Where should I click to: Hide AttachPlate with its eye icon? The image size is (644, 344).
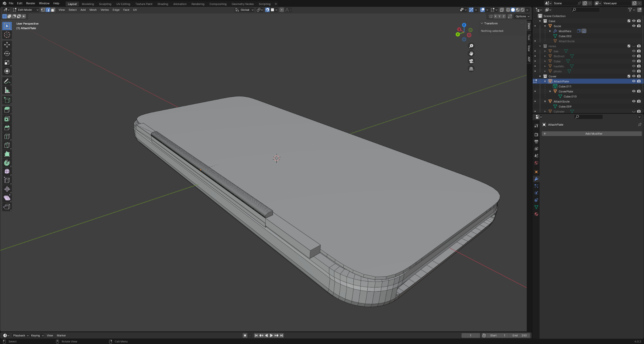[634, 81]
